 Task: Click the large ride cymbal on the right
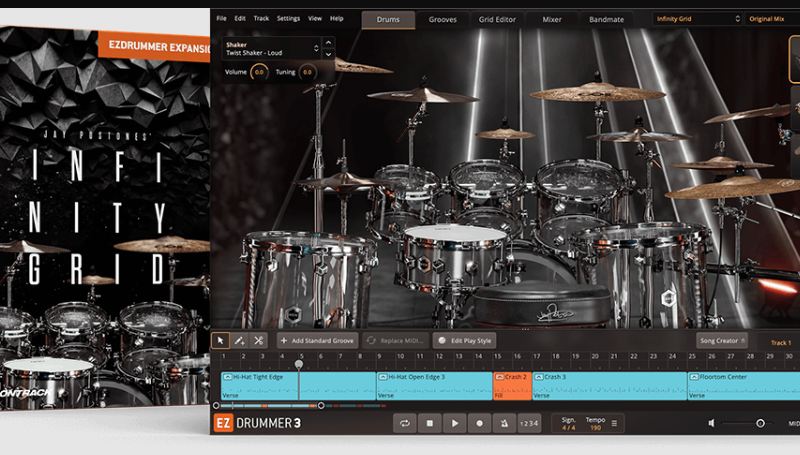(x=735, y=188)
